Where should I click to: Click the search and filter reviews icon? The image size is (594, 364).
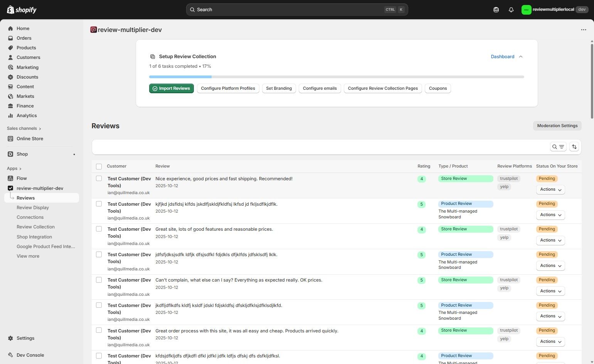point(558,147)
